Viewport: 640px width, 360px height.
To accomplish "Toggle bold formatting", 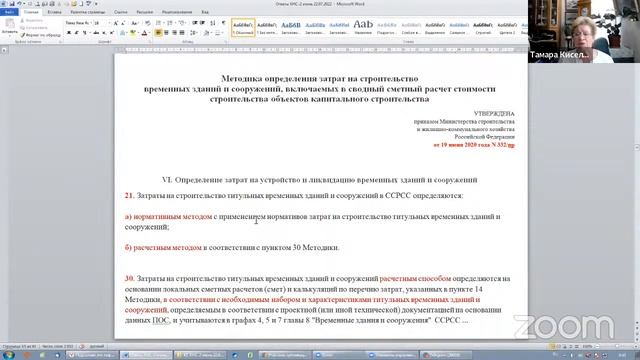I will click(x=69, y=33).
